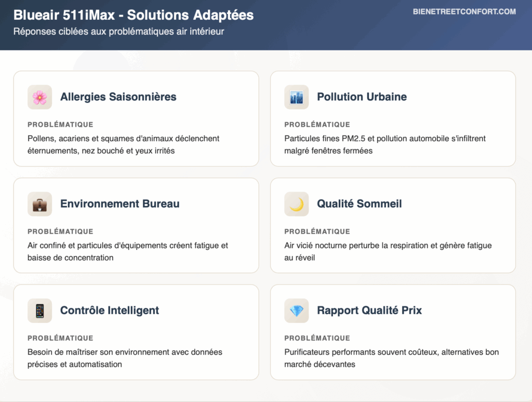
Task: Select the Qualité Sommeil heading
Action: pyautogui.click(x=360, y=204)
